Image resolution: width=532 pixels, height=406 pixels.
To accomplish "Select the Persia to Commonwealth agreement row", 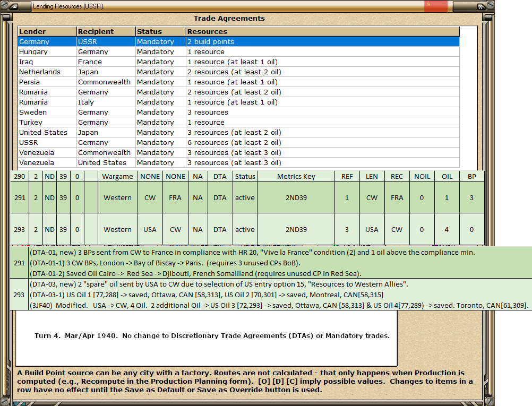I will pyautogui.click(x=238, y=82).
